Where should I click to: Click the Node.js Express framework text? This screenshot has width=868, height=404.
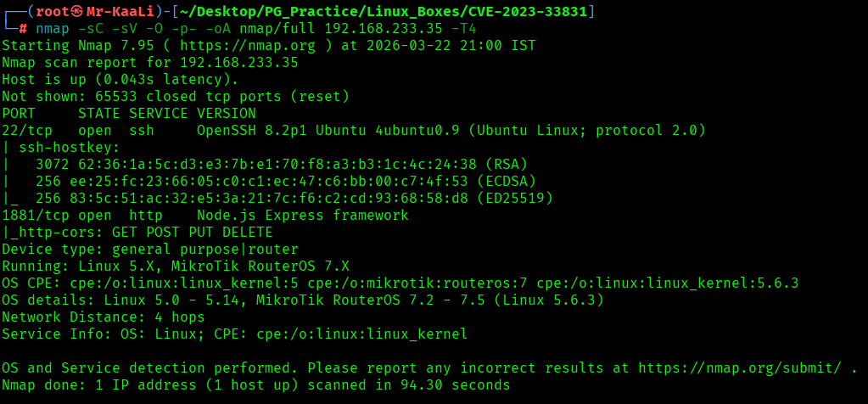click(302, 215)
